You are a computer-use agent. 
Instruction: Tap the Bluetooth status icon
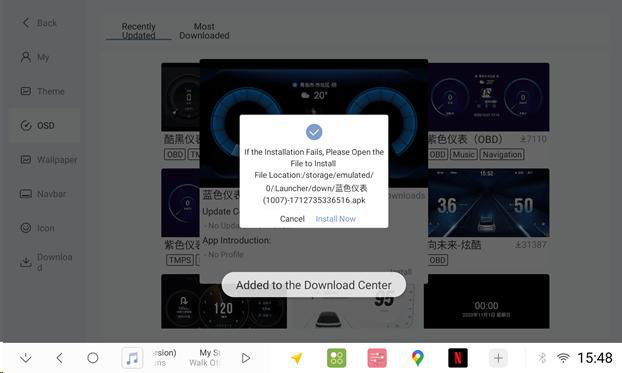(x=542, y=358)
